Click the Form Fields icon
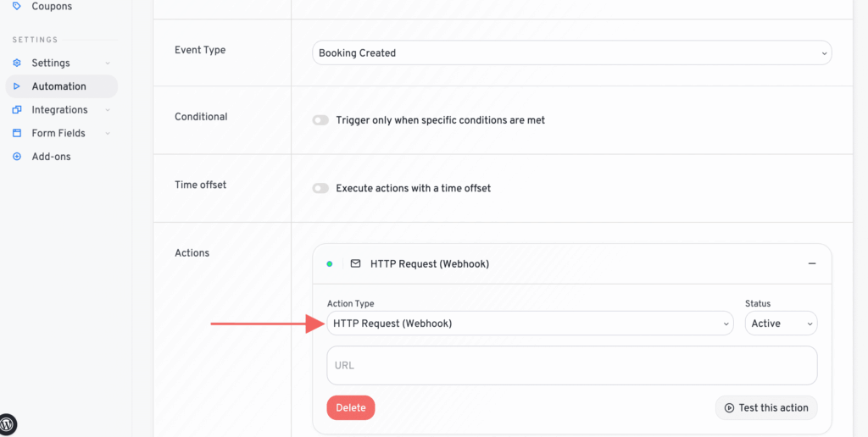The image size is (868, 437). tap(17, 133)
